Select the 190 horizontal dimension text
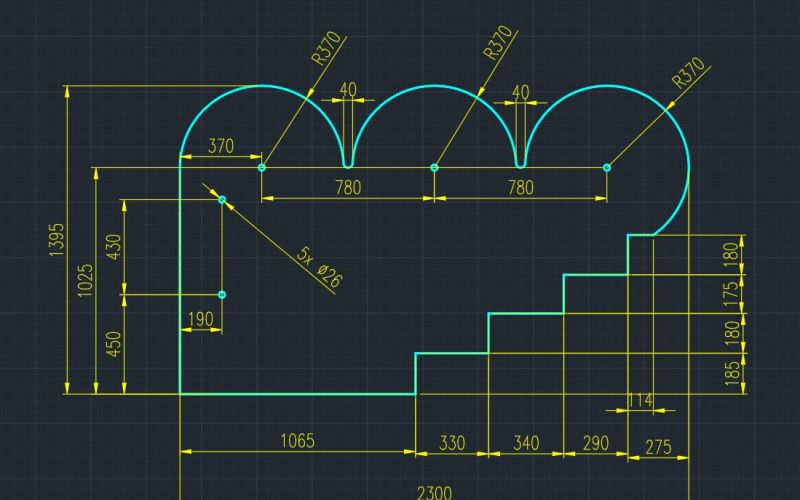Screen dimensions: 800x500 pyautogui.click(x=200, y=319)
